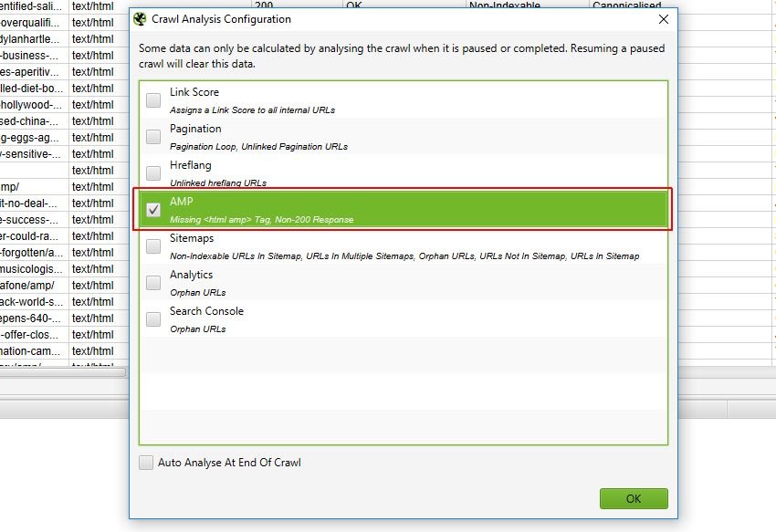
Task: Click the Pagination row label
Action: (195, 129)
